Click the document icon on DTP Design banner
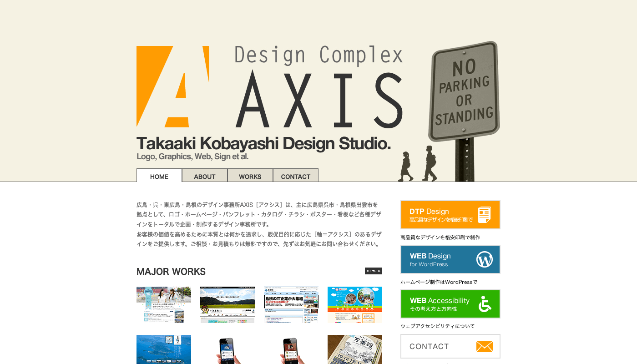Image resolution: width=637 pixels, height=364 pixels. [x=484, y=215]
